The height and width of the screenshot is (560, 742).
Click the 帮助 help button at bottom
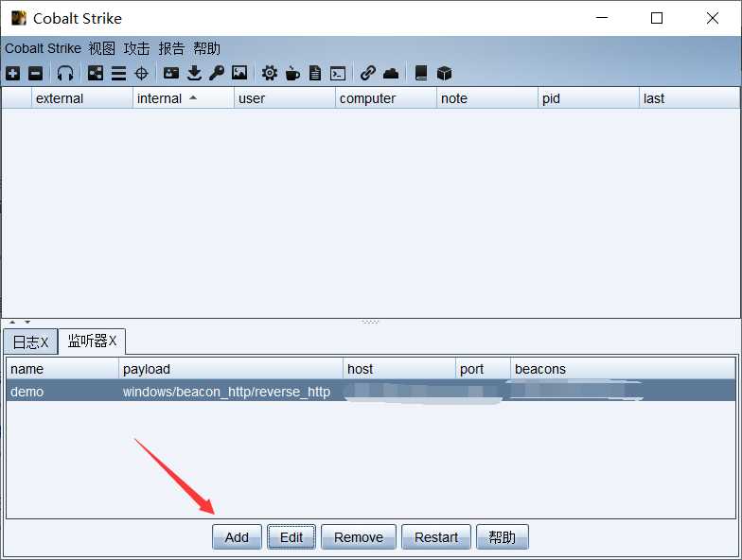[502, 537]
